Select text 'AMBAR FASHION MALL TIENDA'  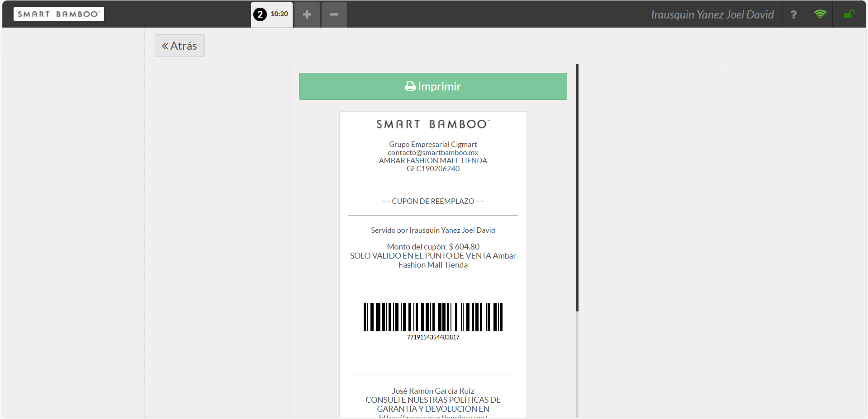433,160
